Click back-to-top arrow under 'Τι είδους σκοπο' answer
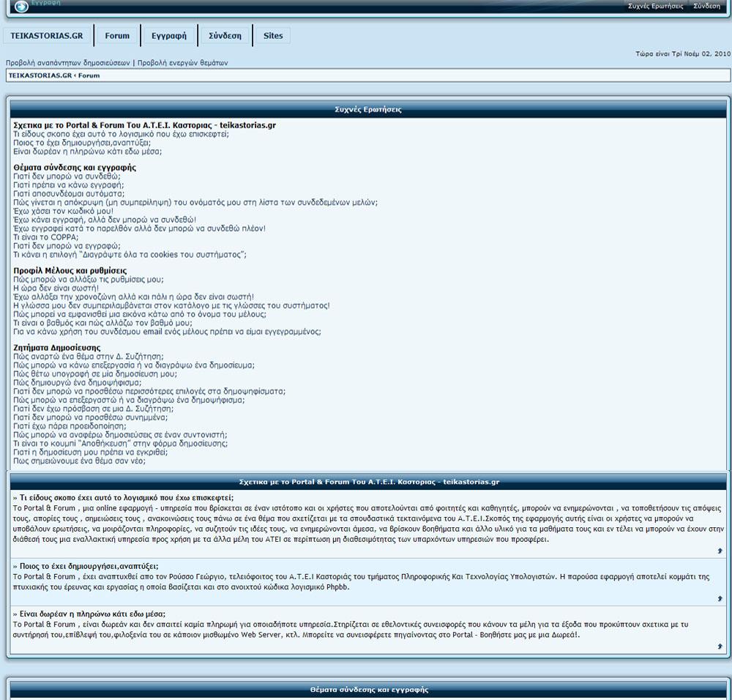732x700 pixels. tap(720, 551)
